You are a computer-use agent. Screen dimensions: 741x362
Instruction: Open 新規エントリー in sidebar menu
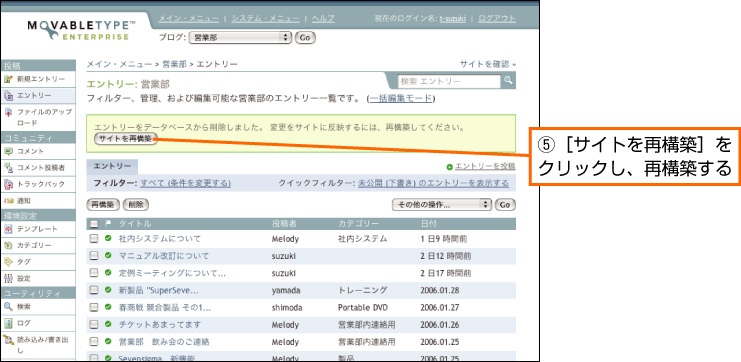(x=41, y=79)
